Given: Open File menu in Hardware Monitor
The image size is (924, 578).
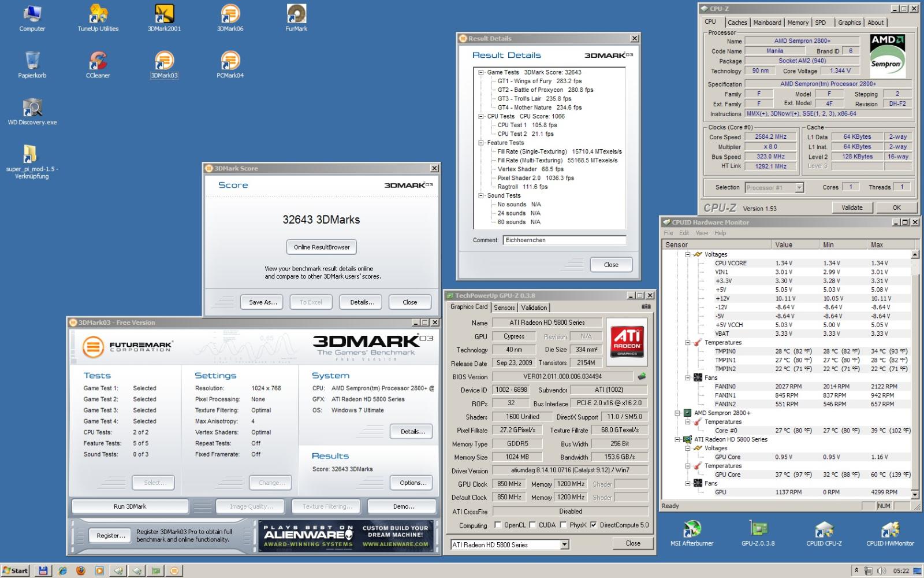Looking at the screenshot, I should click(668, 233).
